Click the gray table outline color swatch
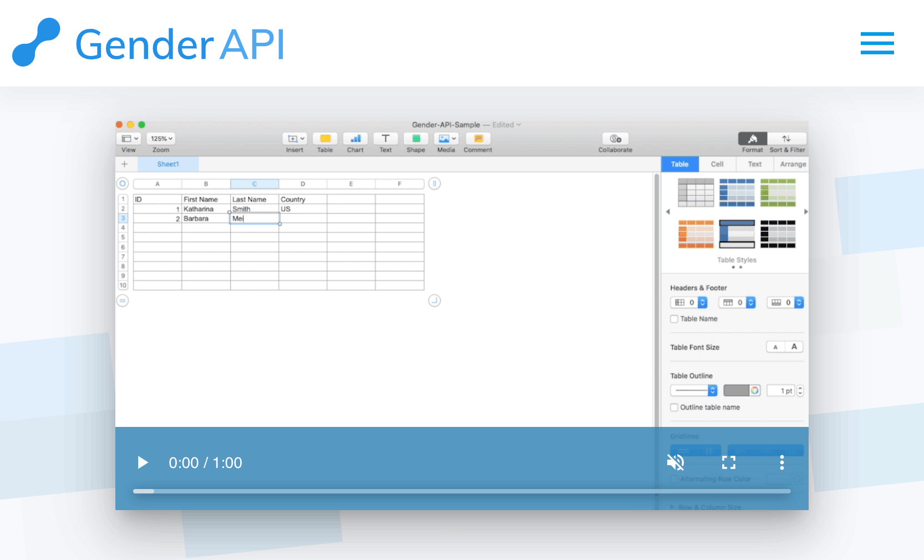This screenshot has width=924, height=560. pyautogui.click(x=737, y=391)
